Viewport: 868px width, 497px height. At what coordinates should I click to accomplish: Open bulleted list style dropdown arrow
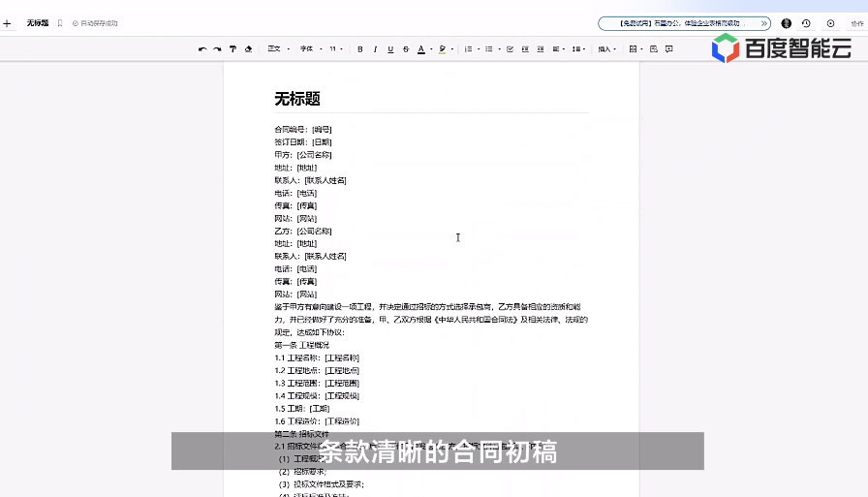pyautogui.click(x=499, y=49)
